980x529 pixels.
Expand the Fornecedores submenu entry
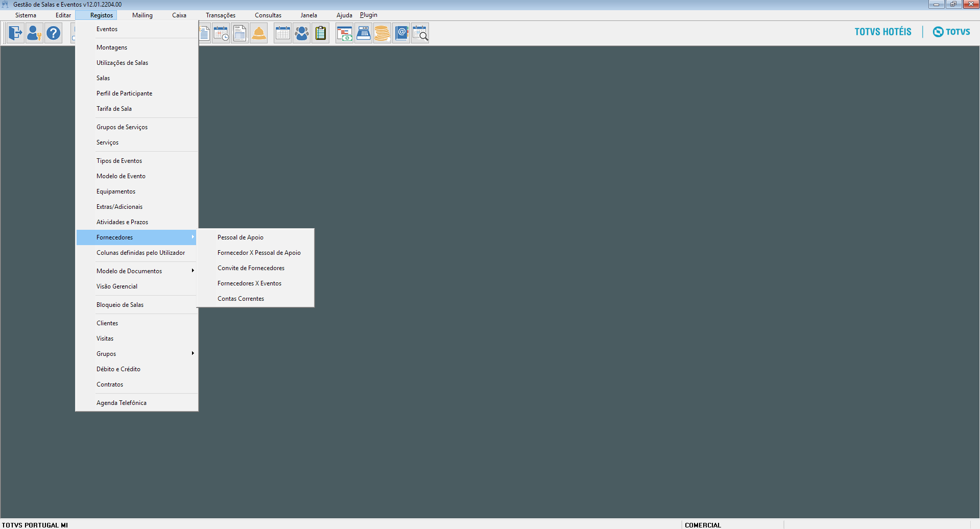(x=115, y=237)
